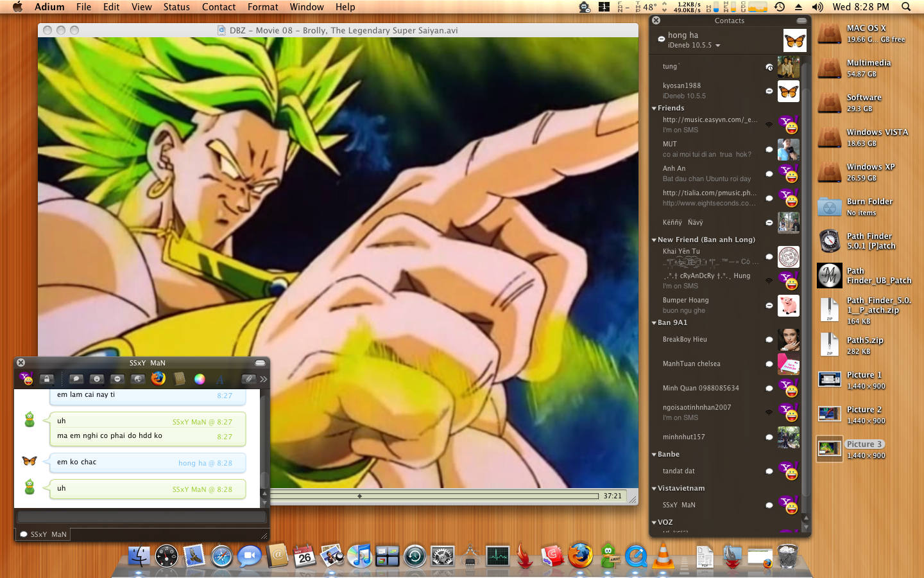Open the color wheel picker in chat toolbar
Image resolution: width=924 pixels, height=578 pixels.
(200, 379)
